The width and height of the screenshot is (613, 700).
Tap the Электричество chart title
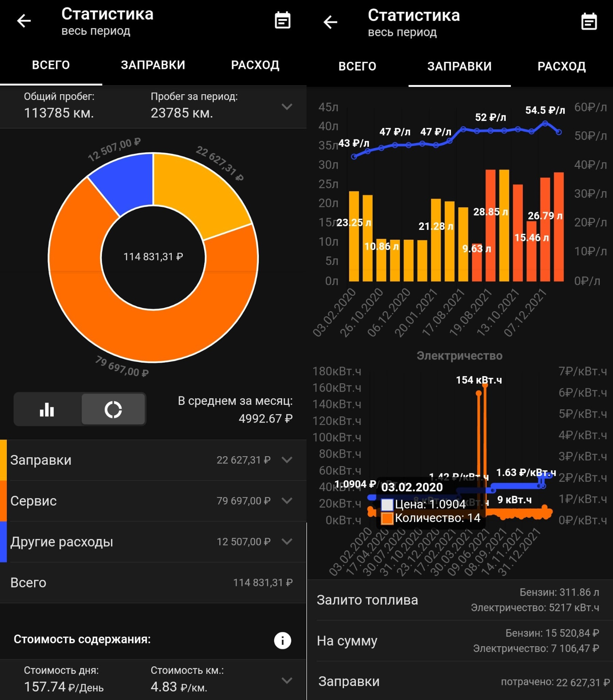pyautogui.click(x=459, y=355)
